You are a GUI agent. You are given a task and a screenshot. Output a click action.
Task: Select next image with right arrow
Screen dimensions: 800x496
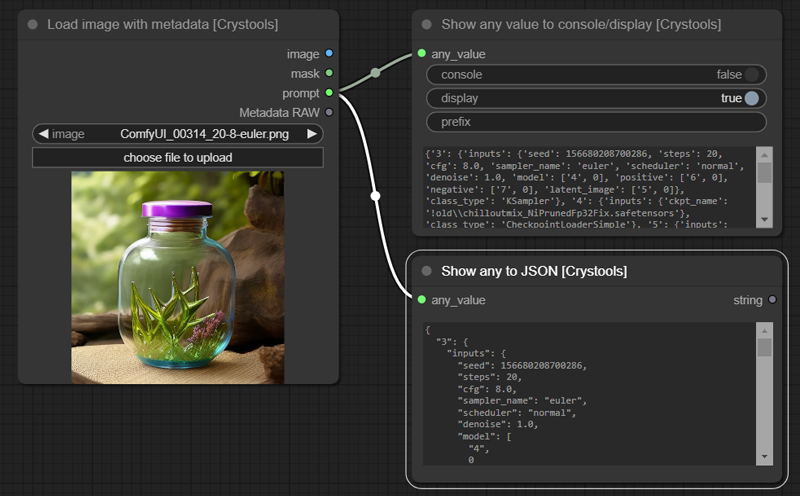pos(312,134)
